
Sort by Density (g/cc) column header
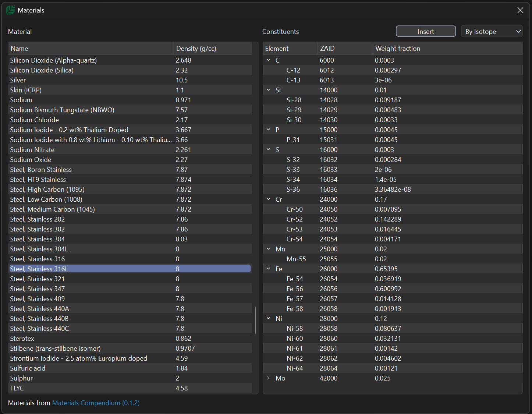coord(213,48)
